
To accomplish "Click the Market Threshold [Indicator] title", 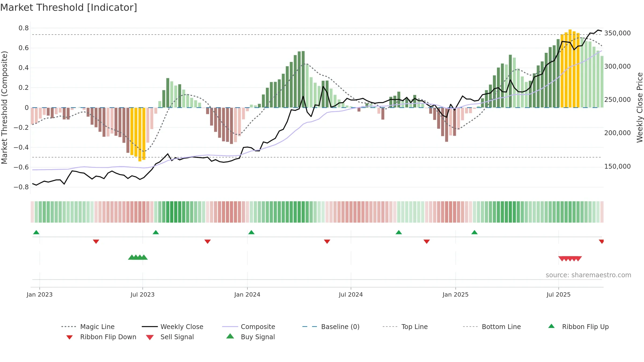I will (69, 8).
